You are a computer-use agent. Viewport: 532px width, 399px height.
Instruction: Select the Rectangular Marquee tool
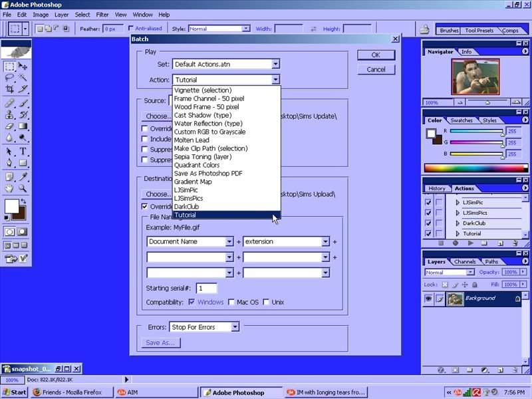(9, 66)
